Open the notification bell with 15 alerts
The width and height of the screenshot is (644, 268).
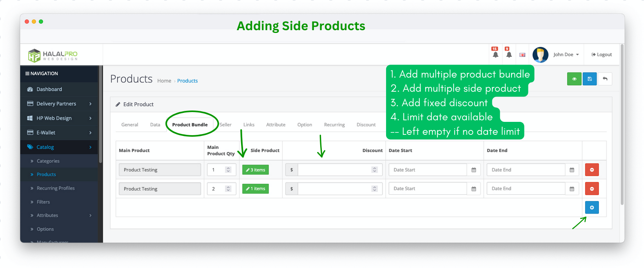[x=495, y=55]
